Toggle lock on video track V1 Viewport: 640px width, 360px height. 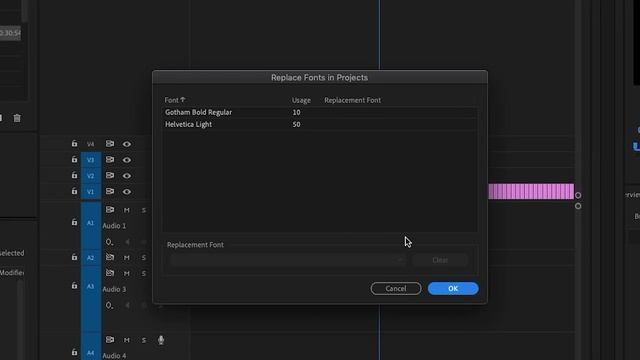(74, 191)
